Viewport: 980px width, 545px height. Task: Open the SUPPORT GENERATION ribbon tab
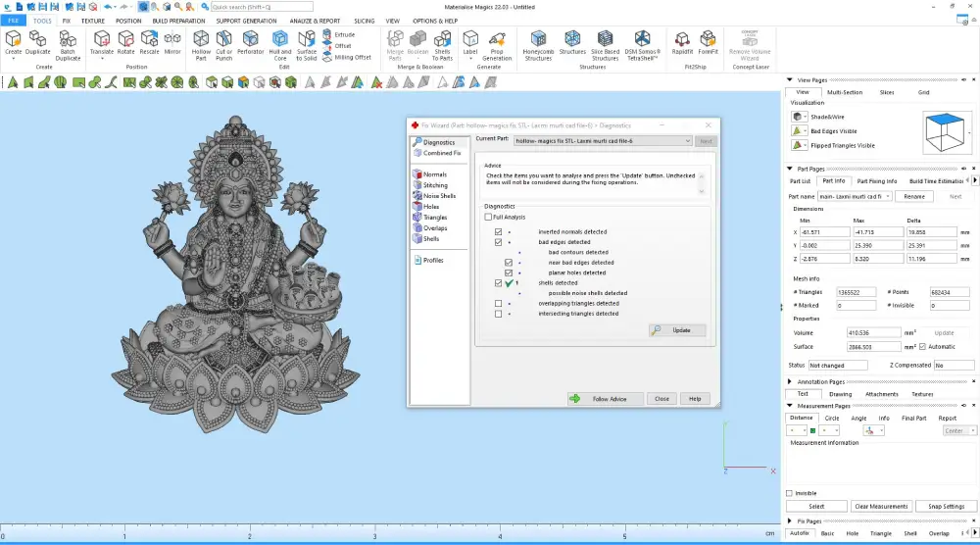point(246,21)
